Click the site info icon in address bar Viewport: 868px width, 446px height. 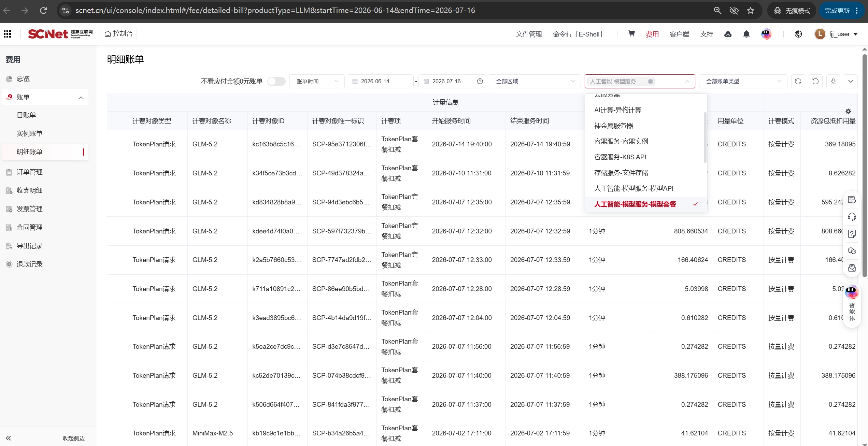66,11
